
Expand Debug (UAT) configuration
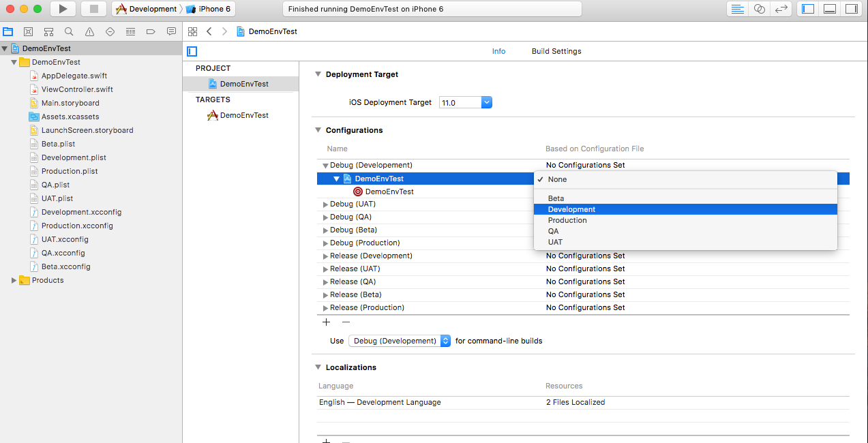pyautogui.click(x=325, y=204)
